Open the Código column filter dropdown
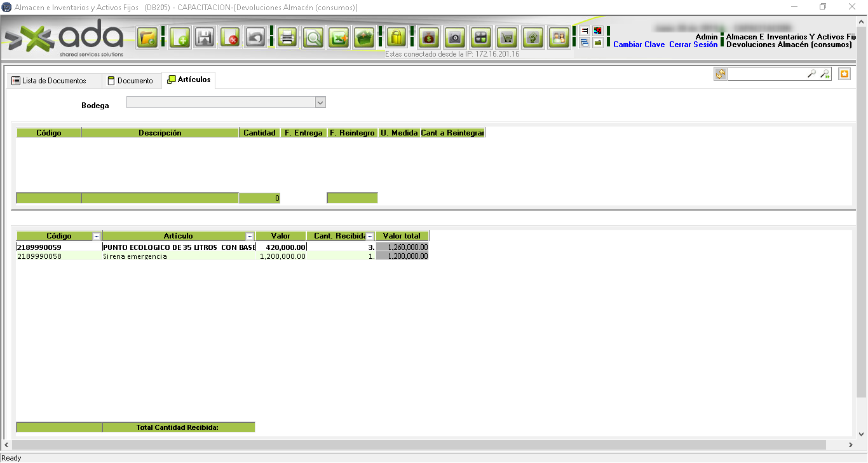This screenshot has width=868, height=463. (x=97, y=236)
